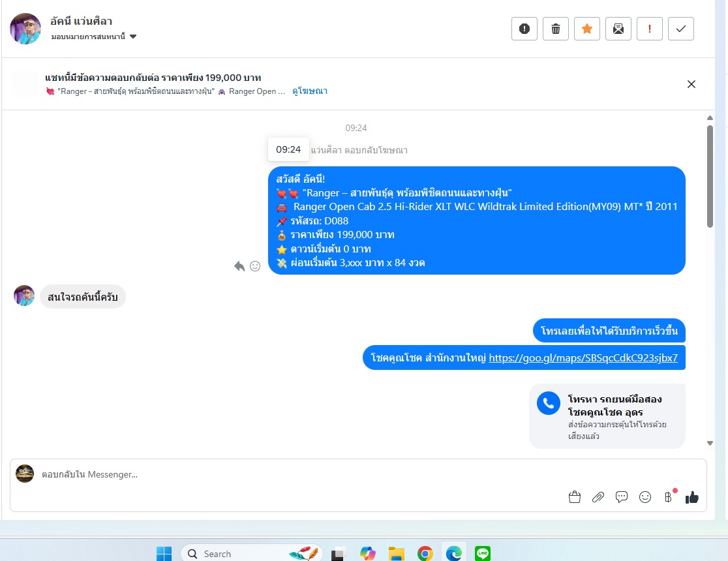Open Task View on taskbar

coord(339,554)
